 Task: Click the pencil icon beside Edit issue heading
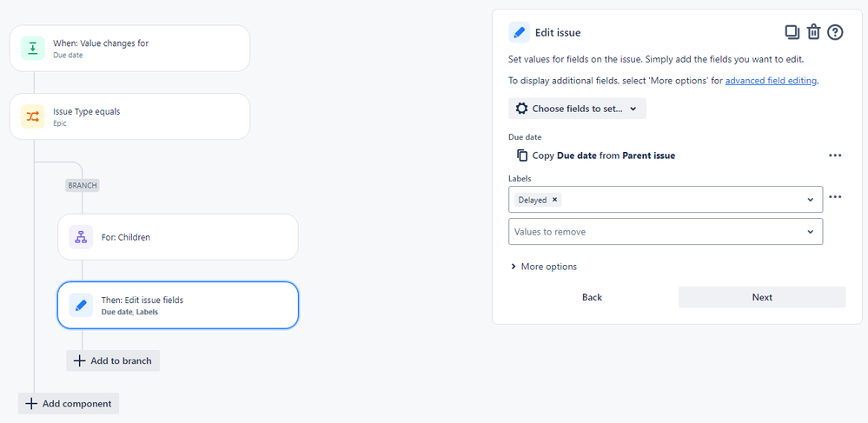(520, 32)
